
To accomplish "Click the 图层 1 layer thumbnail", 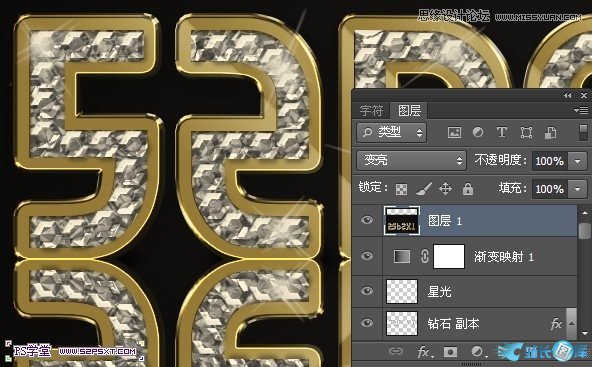I will [x=402, y=221].
